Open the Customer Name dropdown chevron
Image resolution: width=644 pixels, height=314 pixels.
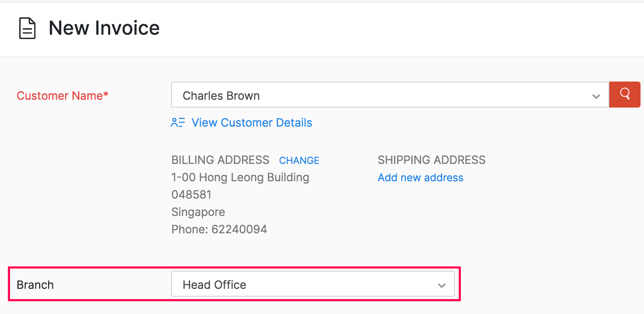tap(595, 95)
